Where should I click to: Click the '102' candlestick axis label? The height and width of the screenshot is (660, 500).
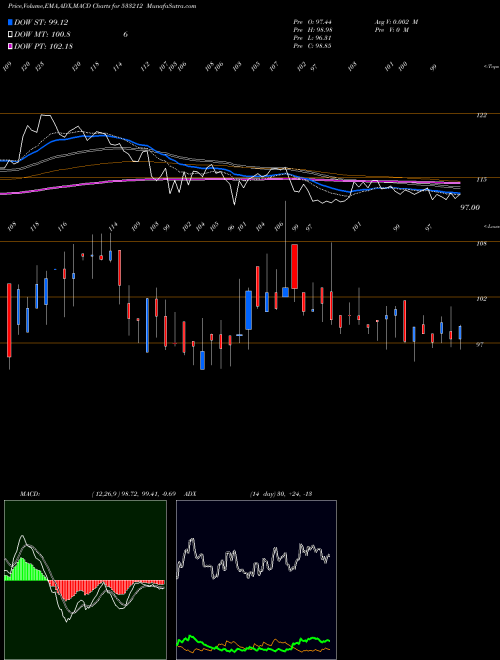[x=481, y=299]
